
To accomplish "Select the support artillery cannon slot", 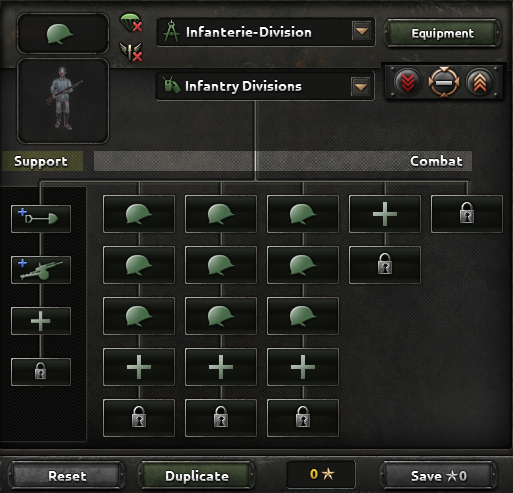I will (x=41, y=270).
